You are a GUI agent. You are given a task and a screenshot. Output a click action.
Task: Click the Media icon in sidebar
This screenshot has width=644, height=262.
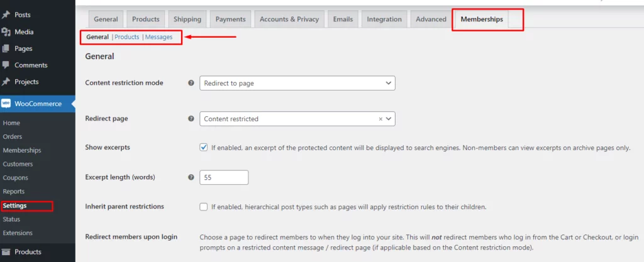pos(6,31)
